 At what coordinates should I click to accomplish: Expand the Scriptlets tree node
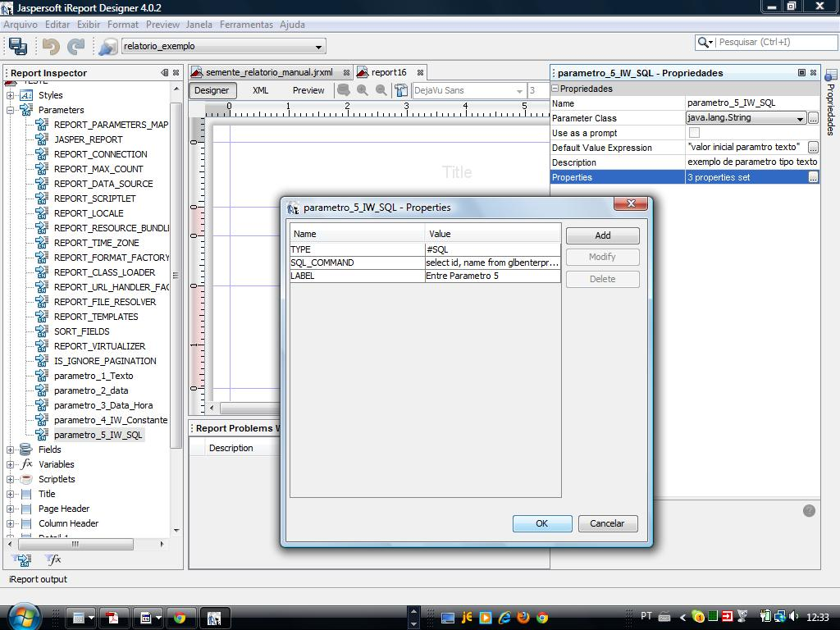(x=10, y=479)
